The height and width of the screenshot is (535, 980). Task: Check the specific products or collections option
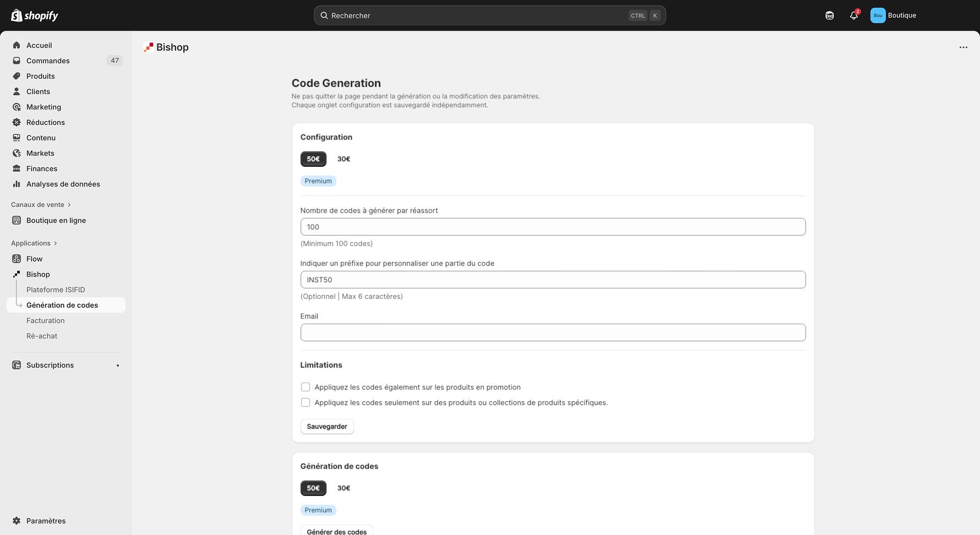click(x=306, y=402)
